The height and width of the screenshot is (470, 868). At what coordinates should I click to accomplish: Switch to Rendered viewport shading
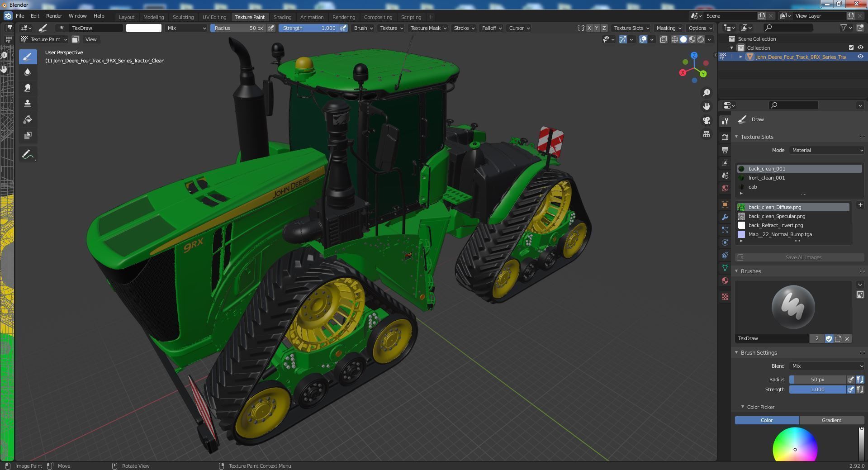pos(701,39)
